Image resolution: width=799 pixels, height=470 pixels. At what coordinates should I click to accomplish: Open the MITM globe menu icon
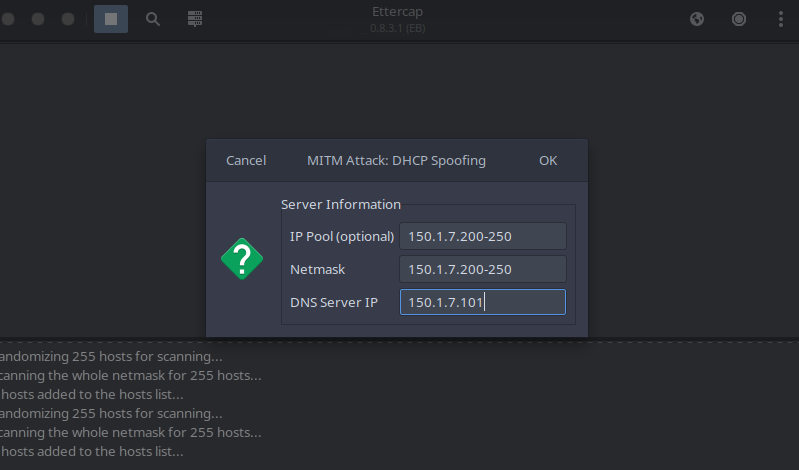697,19
